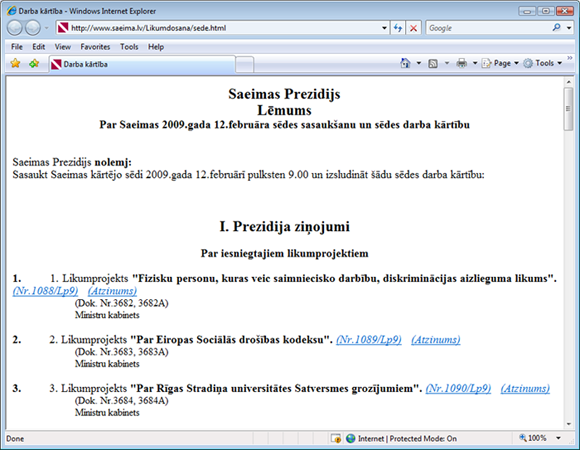The height and width of the screenshot is (450, 580).
Task: Open the Nr.1088/Lp9 link
Action: click(x=45, y=291)
